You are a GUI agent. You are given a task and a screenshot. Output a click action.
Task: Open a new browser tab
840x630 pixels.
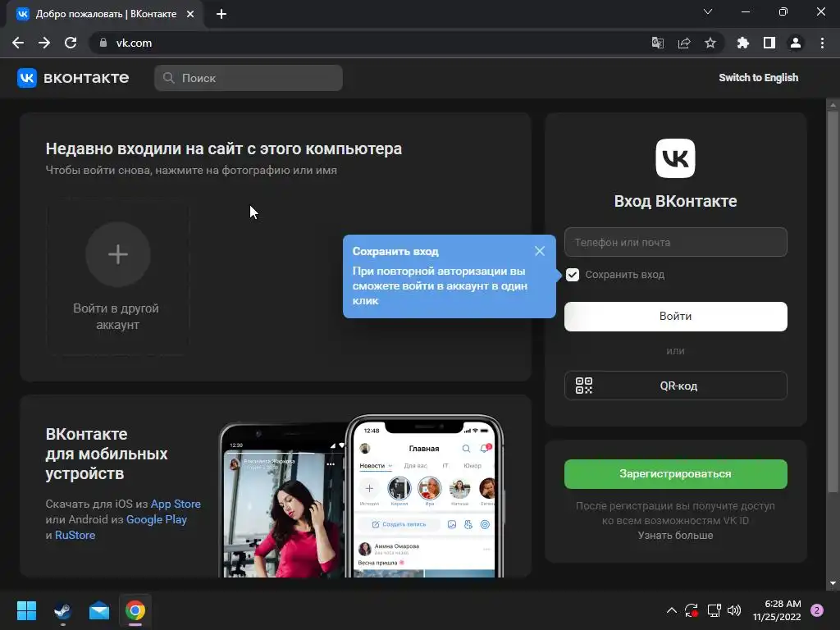pos(221,14)
